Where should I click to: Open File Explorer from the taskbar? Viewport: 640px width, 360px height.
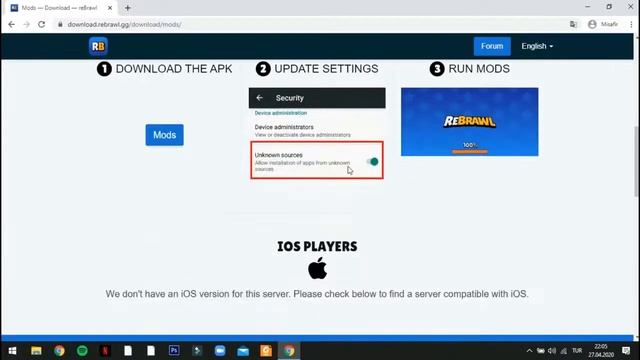click(x=36, y=351)
